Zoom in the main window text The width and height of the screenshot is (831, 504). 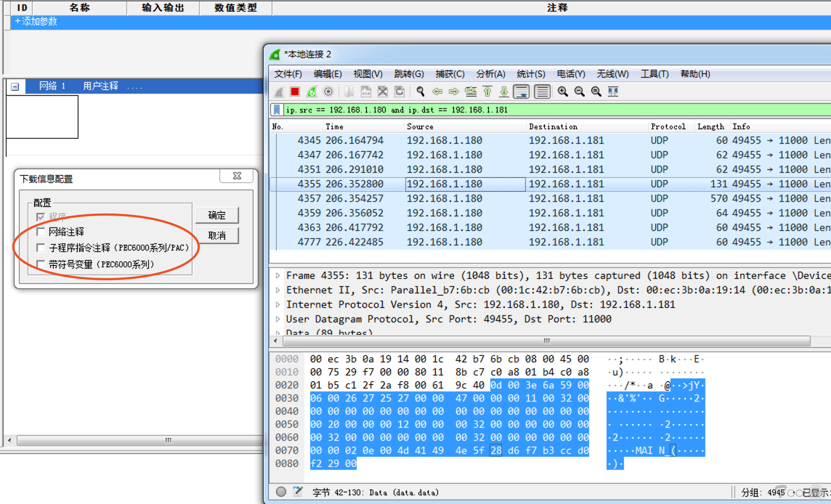tap(563, 92)
